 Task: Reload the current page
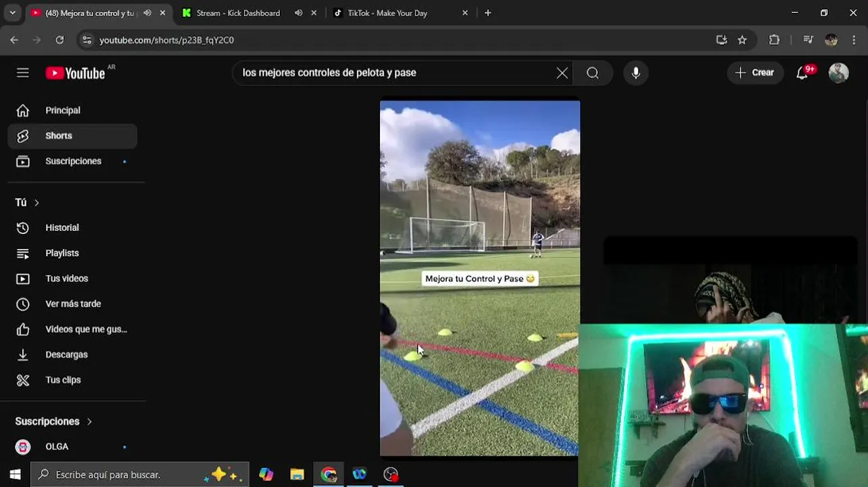point(59,40)
